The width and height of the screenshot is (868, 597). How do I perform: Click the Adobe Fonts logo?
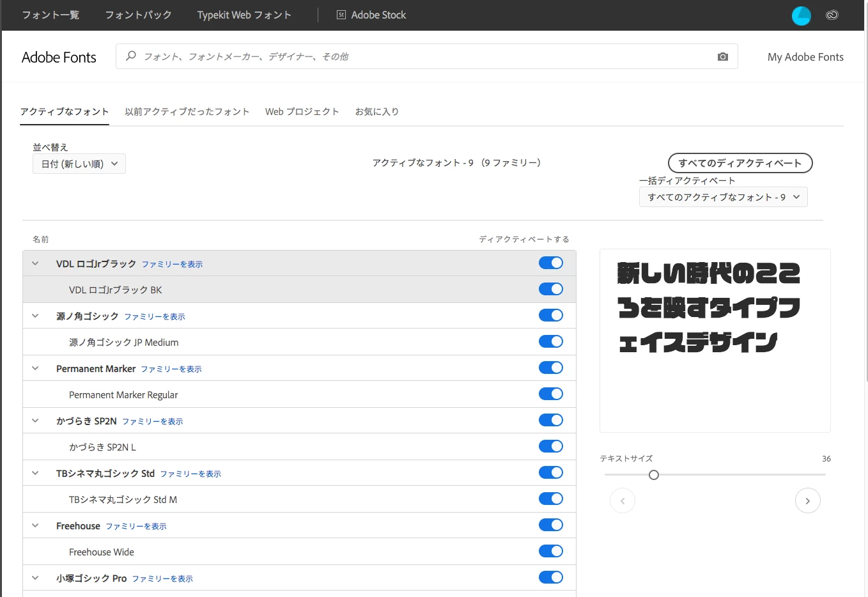(x=59, y=57)
